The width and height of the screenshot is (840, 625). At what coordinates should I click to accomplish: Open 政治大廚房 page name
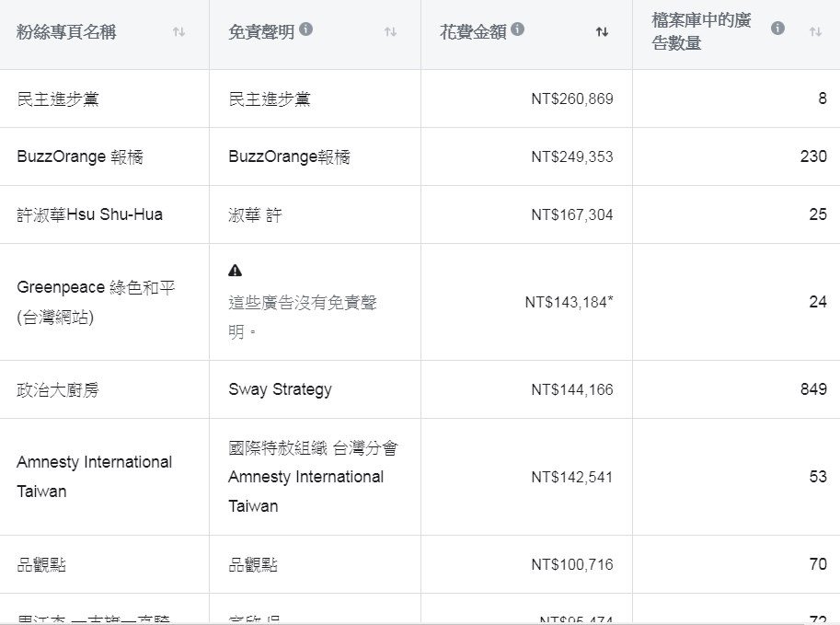click(58, 389)
